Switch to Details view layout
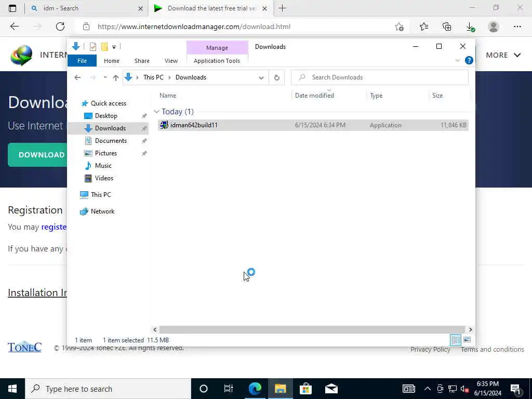532x399 pixels. pos(456,340)
